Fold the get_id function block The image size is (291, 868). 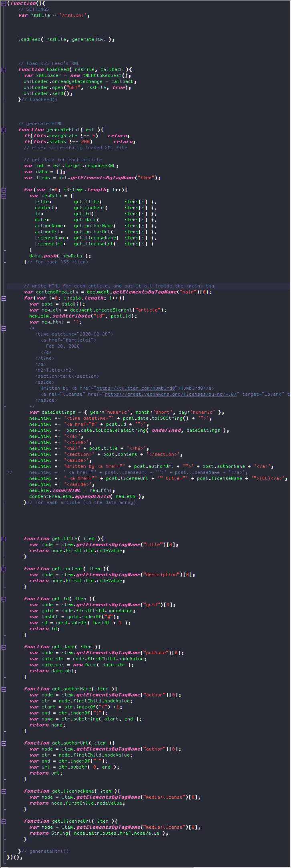pos(4,599)
